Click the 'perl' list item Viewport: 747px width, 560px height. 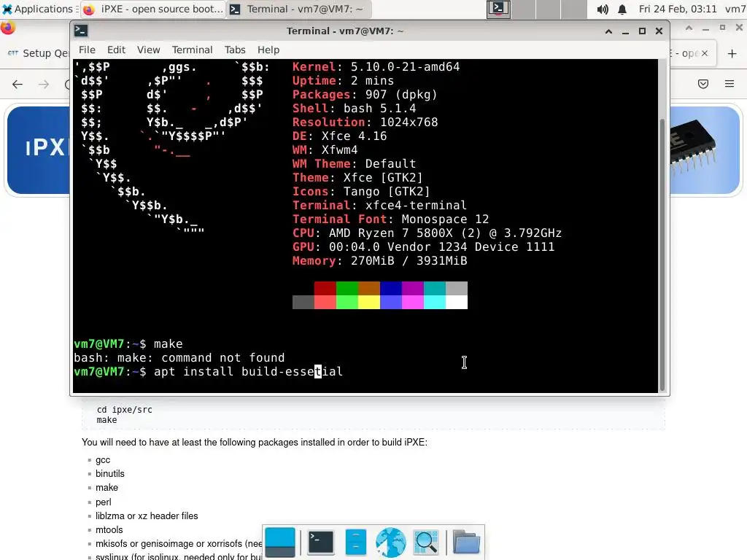[104, 502]
